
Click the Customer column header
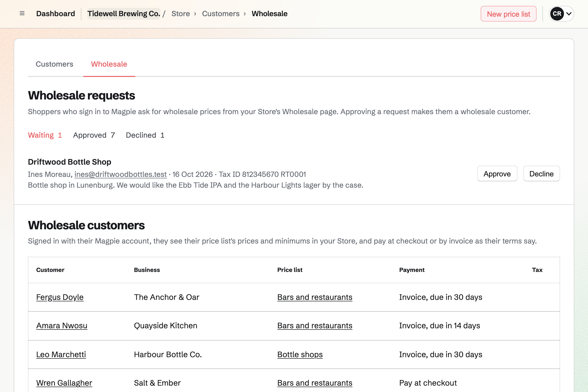click(x=50, y=270)
